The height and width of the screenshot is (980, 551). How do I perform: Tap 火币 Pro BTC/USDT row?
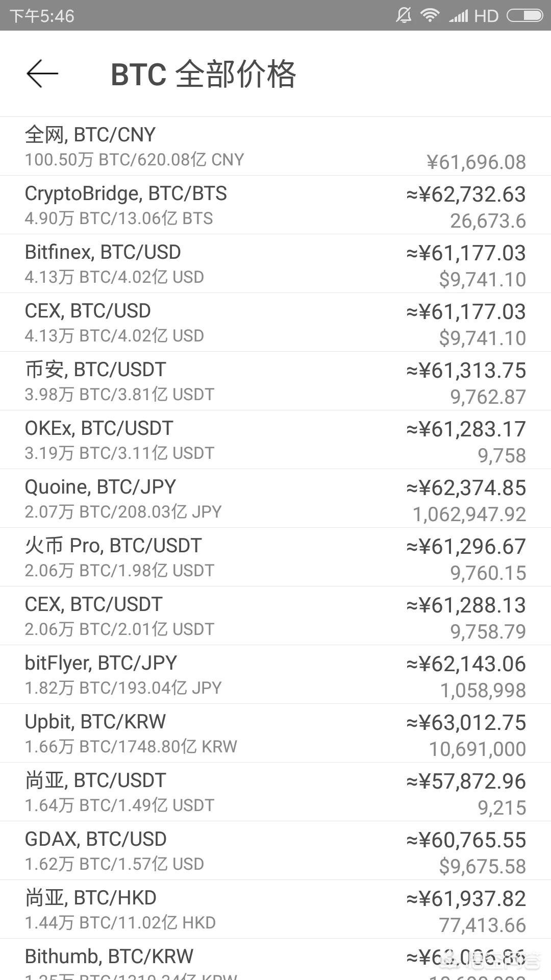coord(275,557)
